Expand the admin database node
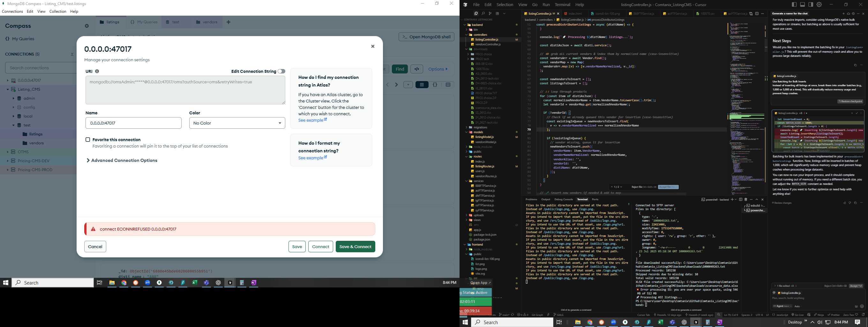This screenshot has width=868, height=327. pyautogui.click(x=13, y=98)
